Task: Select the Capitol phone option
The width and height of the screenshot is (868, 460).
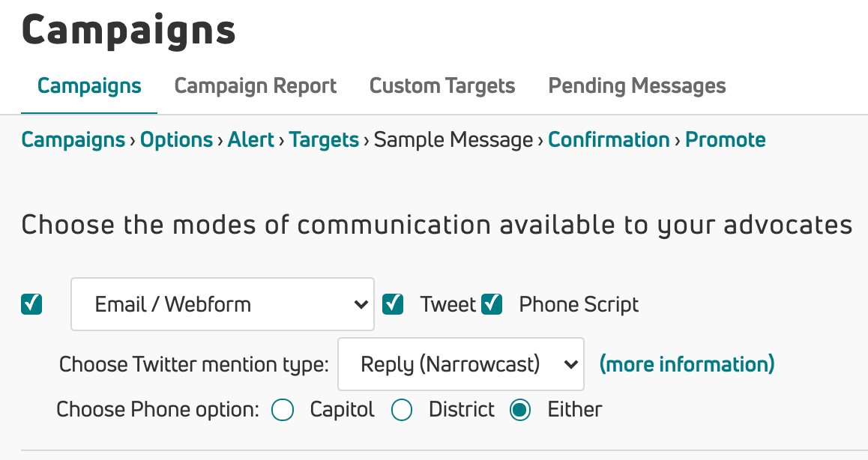Action: point(283,411)
